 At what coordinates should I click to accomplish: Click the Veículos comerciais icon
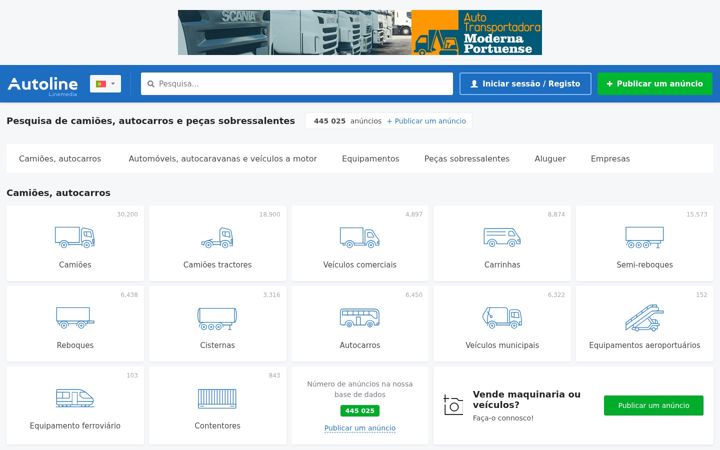click(360, 237)
